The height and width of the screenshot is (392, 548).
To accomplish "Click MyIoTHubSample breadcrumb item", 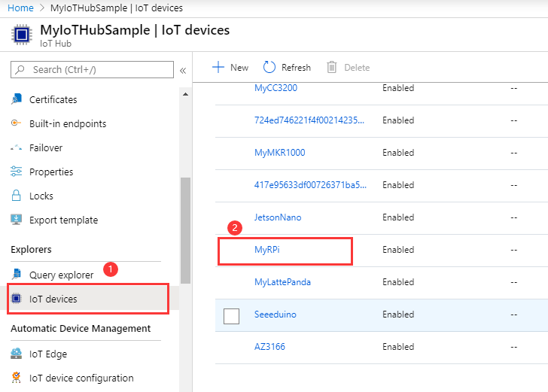I will [117, 8].
